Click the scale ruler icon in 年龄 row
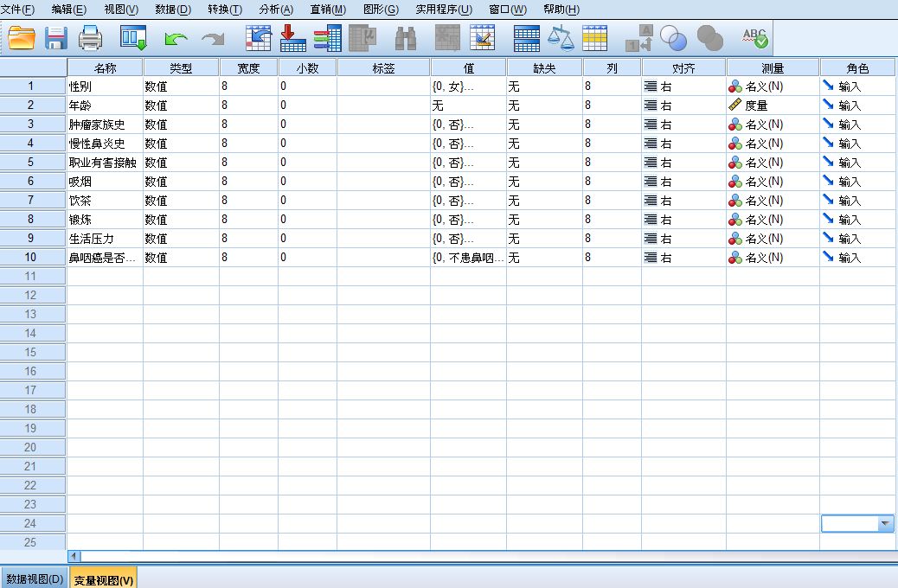Viewport: 898px width, 588px height. click(734, 105)
